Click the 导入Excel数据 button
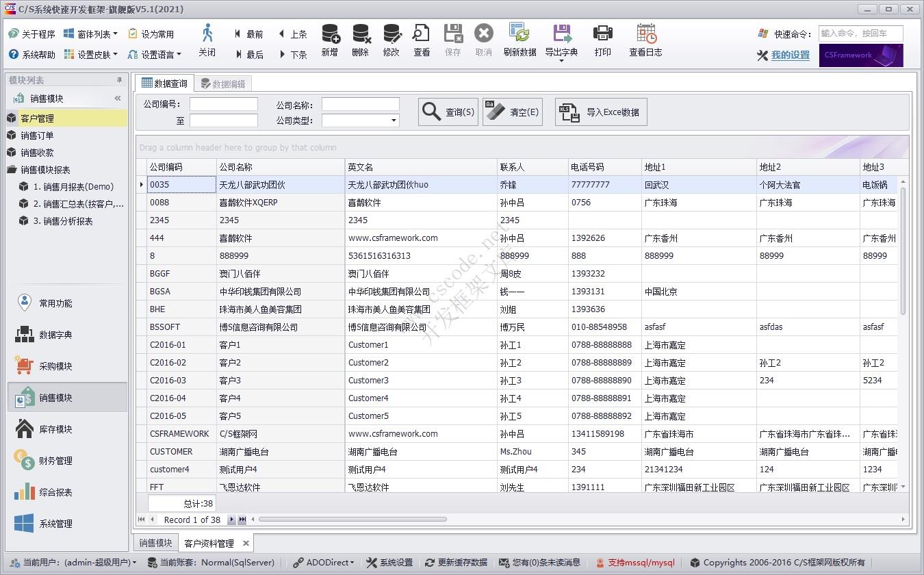This screenshot has width=924, height=575. (x=600, y=112)
